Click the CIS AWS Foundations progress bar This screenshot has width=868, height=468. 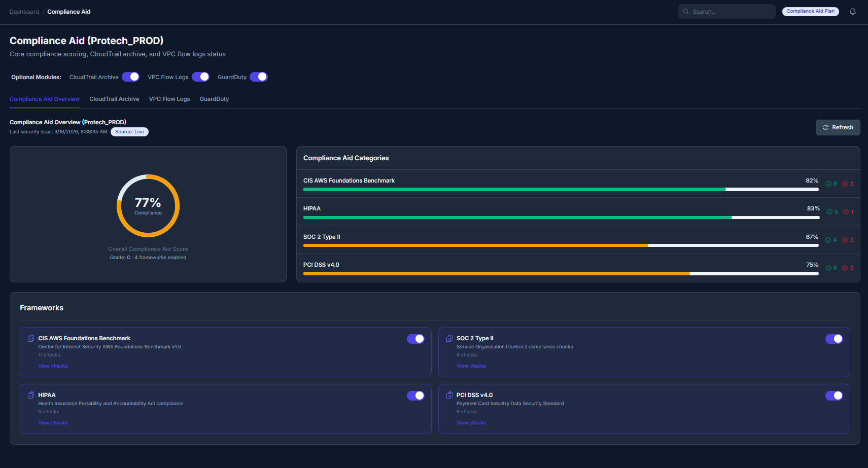pyautogui.click(x=561, y=190)
